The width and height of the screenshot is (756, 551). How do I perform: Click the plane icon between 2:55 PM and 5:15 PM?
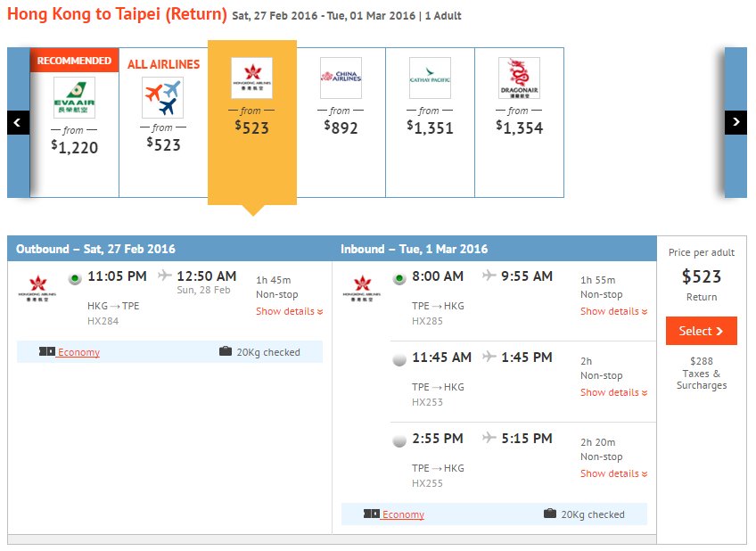pos(489,437)
